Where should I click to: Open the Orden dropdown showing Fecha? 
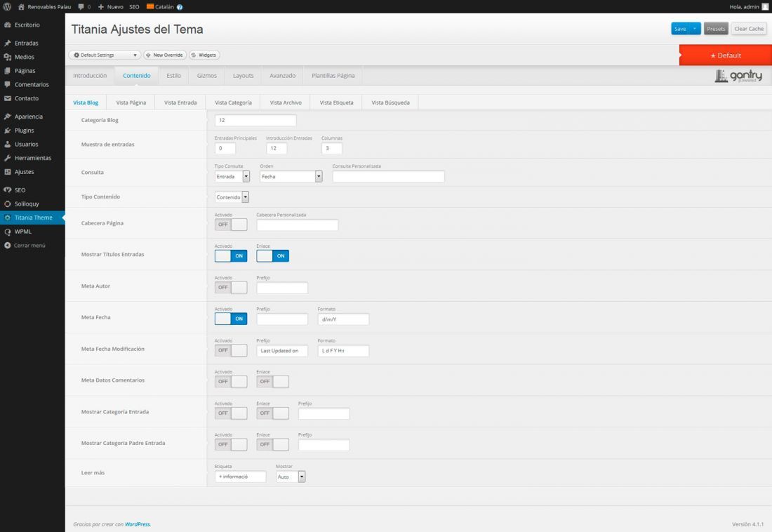click(x=291, y=176)
